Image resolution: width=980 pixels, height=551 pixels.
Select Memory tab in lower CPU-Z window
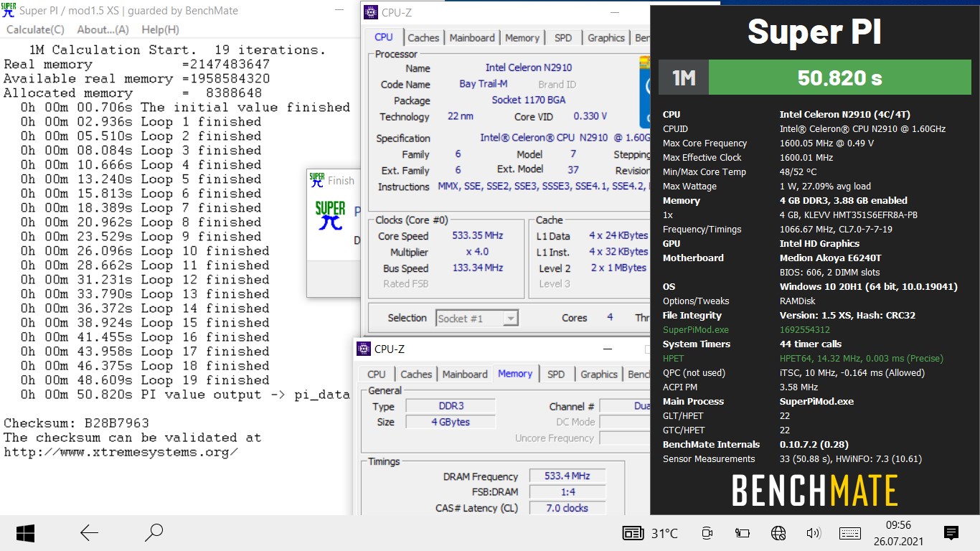coord(515,374)
